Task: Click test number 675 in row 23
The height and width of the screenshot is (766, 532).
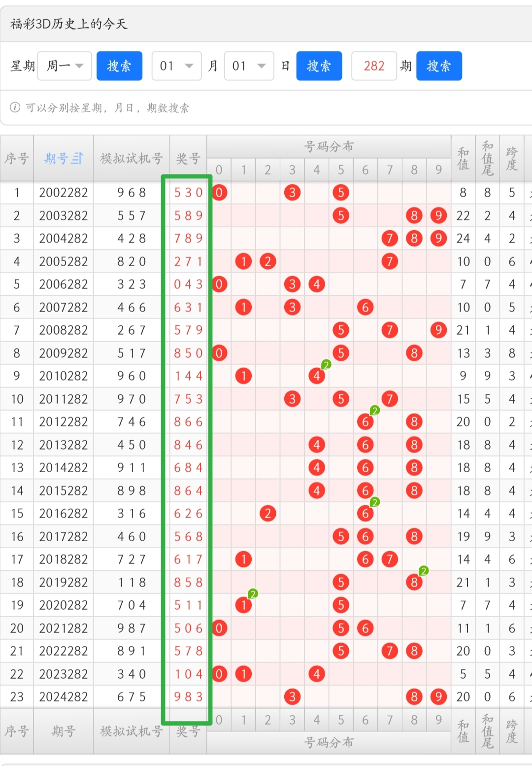Action: [x=132, y=697]
